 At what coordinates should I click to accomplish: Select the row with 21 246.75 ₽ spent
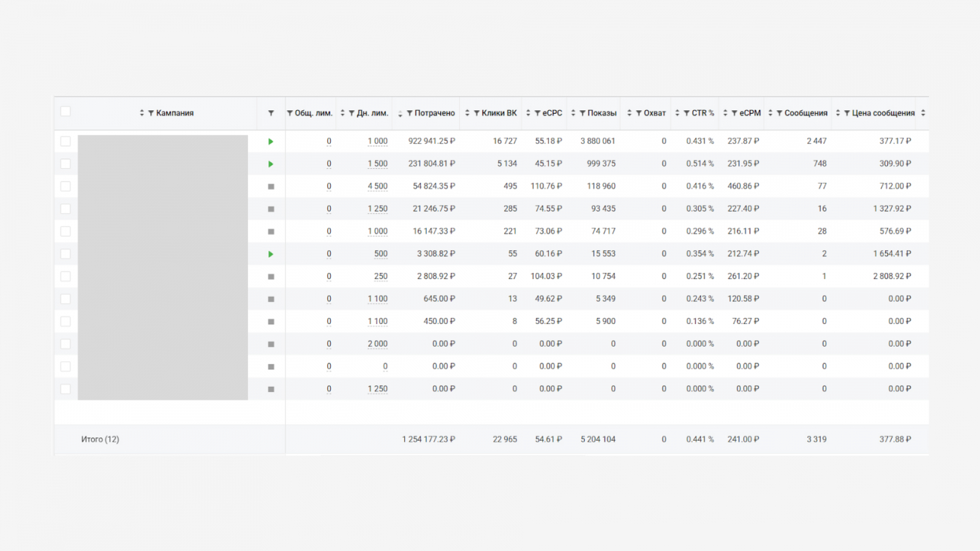click(66, 209)
